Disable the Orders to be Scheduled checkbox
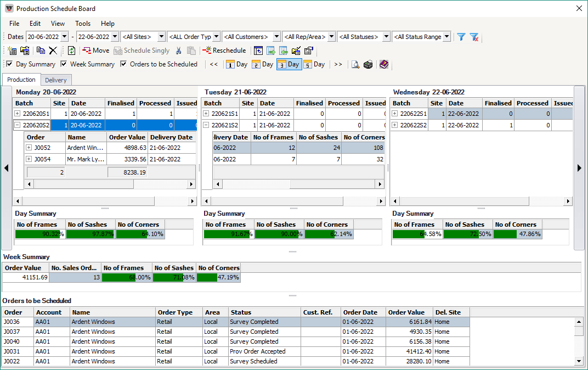The height and width of the screenshot is (370, 588). coord(123,64)
